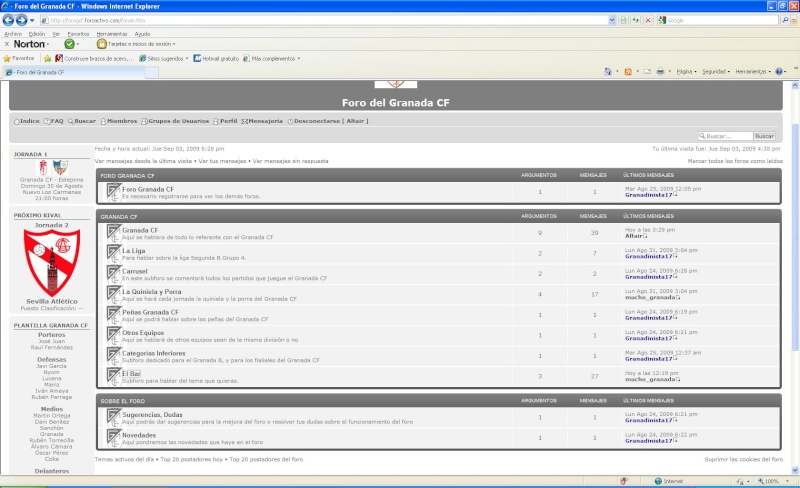Open the Hotmail gratuito favorite

coord(216,58)
